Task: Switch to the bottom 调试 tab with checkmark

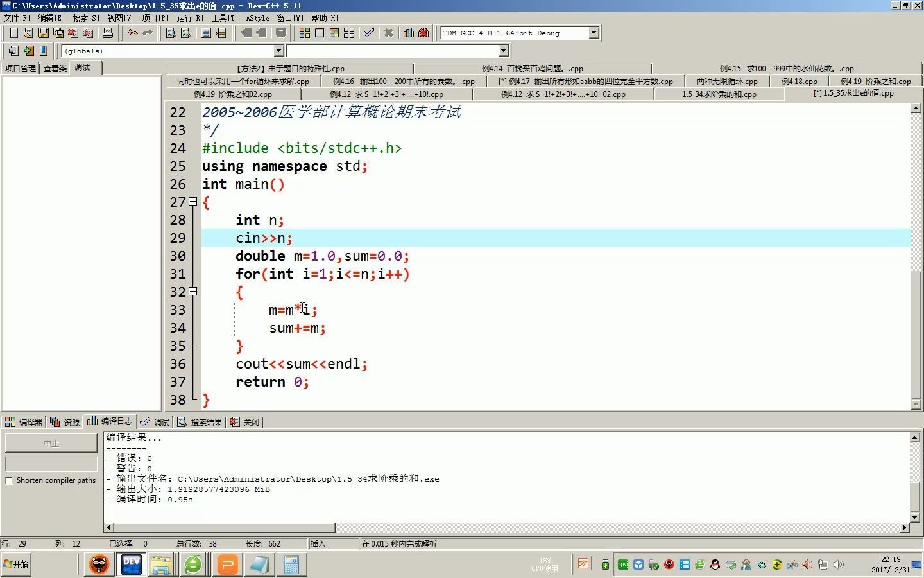Action: coord(155,422)
